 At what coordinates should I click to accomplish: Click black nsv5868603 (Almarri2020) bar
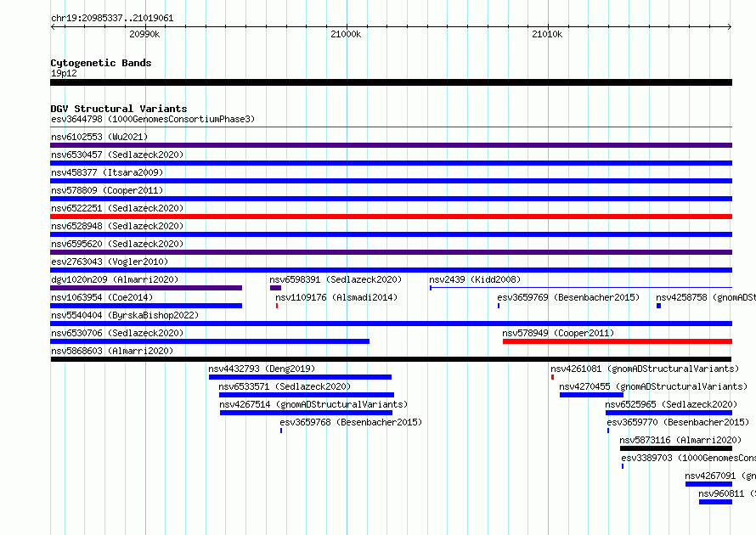click(x=391, y=359)
